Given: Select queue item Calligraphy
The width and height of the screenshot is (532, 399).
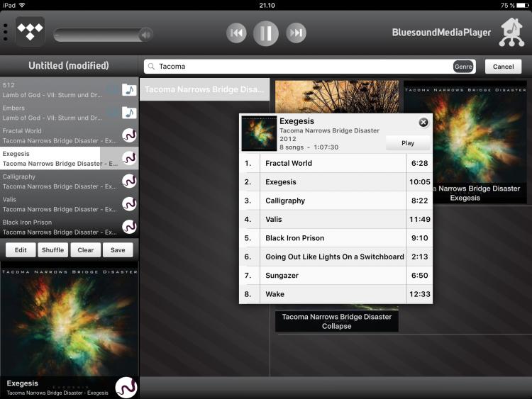Looking at the screenshot, I should [70, 181].
